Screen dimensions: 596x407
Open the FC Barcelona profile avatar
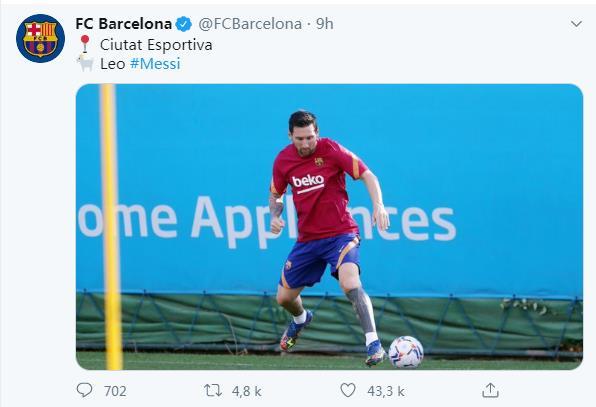40,38
